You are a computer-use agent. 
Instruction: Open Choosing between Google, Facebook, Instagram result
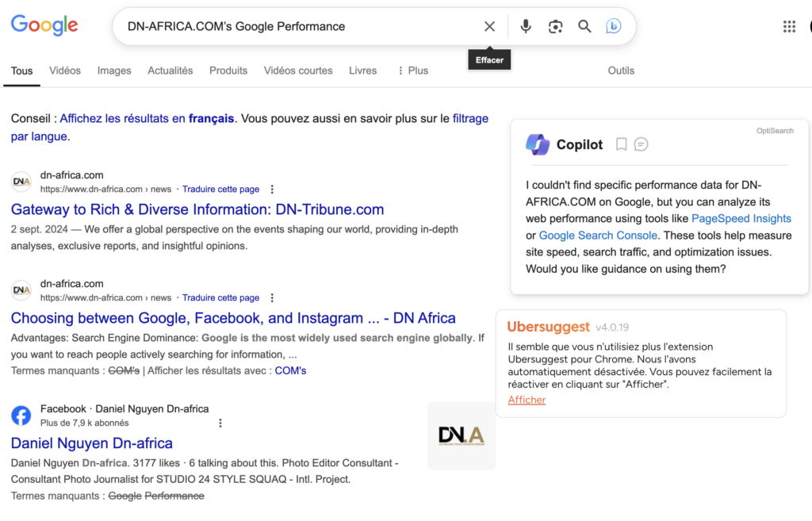(x=233, y=318)
